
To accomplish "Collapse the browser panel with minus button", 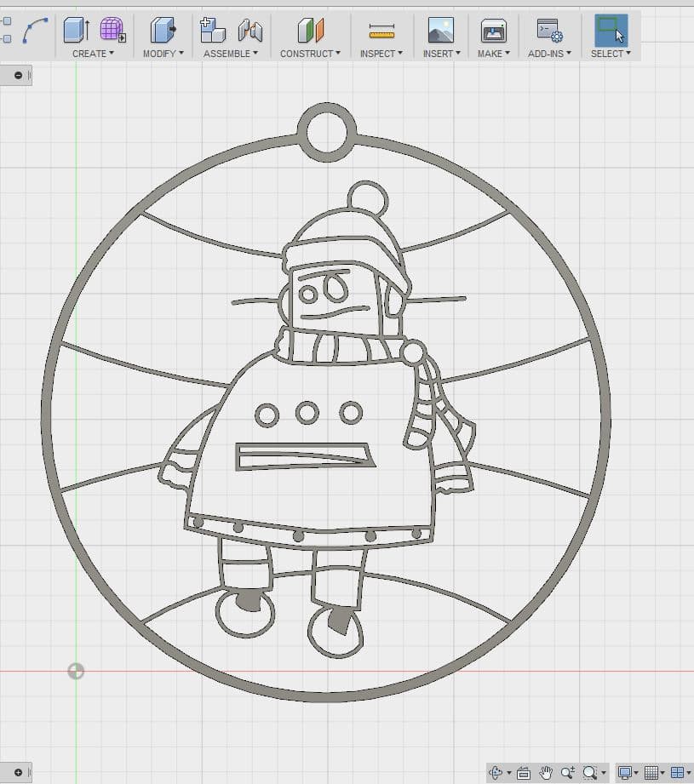I will [18, 76].
